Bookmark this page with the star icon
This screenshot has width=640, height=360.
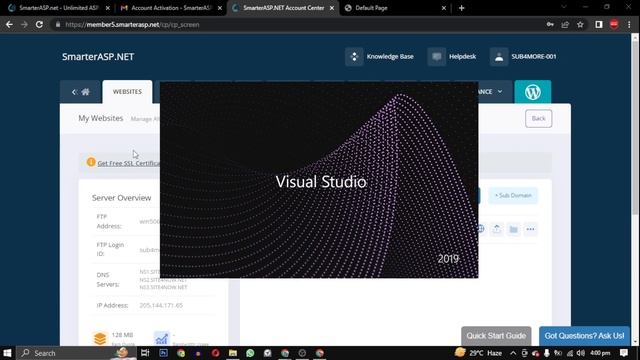tap(580, 24)
